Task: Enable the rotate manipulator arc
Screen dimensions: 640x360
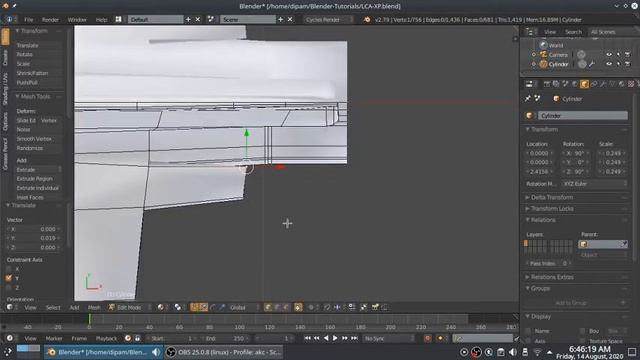Action: [x=213, y=307]
